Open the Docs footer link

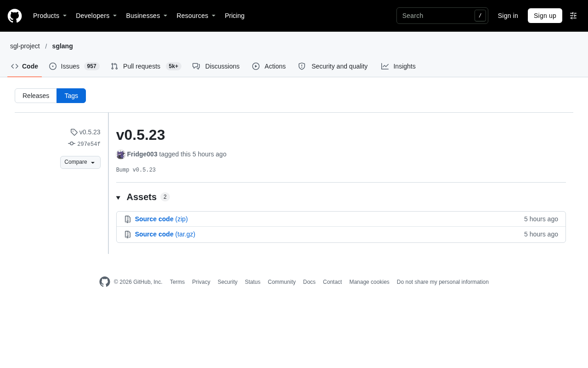click(309, 282)
